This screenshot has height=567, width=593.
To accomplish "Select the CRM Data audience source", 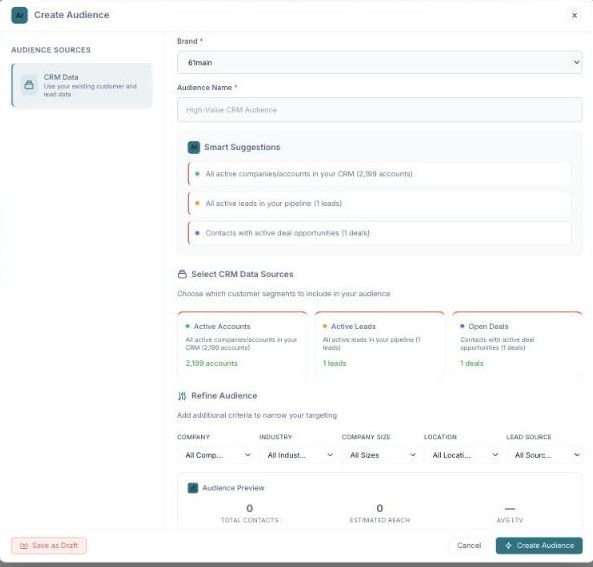I will point(82,85).
